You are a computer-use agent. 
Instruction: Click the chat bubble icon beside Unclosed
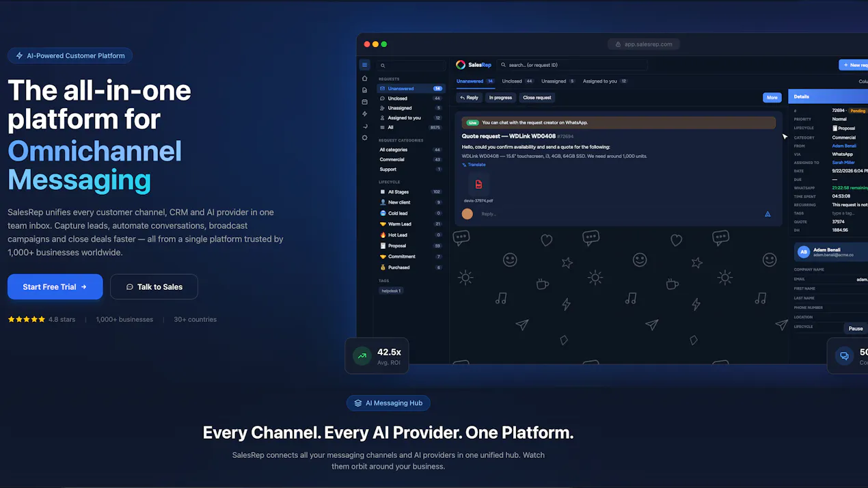383,98
